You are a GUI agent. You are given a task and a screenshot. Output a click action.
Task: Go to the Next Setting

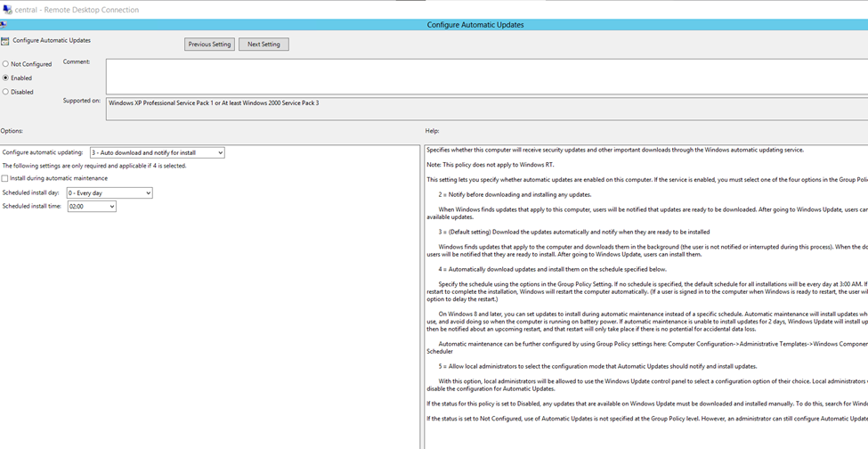[264, 45]
